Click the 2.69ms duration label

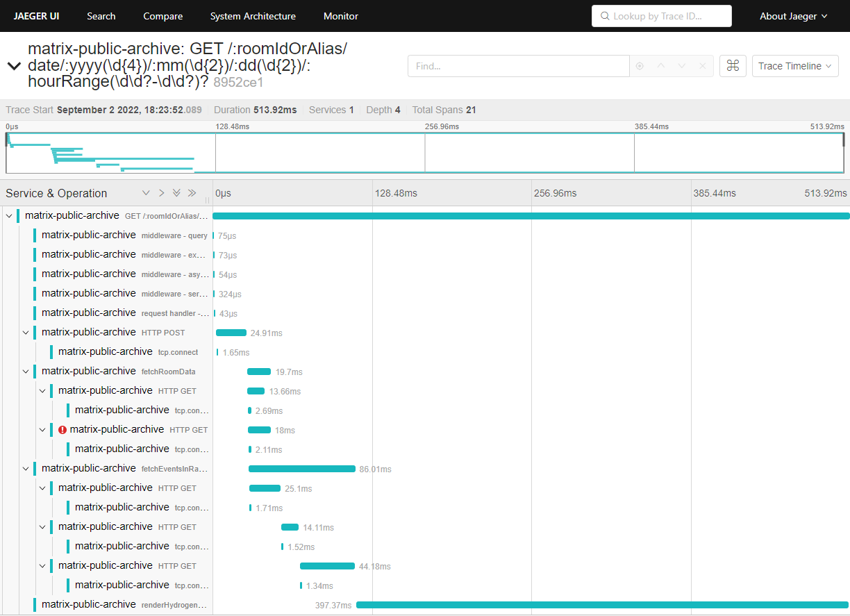pos(269,411)
